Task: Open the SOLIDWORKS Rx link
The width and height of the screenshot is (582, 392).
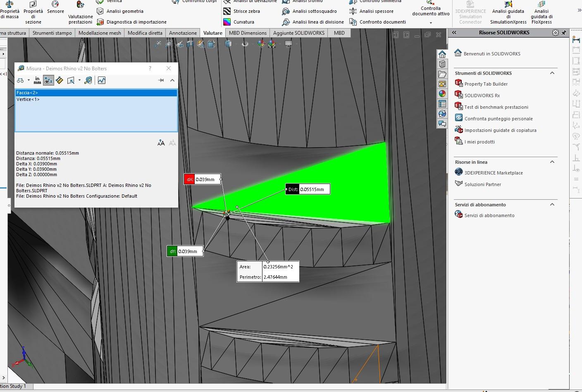Action: tap(482, 96)
